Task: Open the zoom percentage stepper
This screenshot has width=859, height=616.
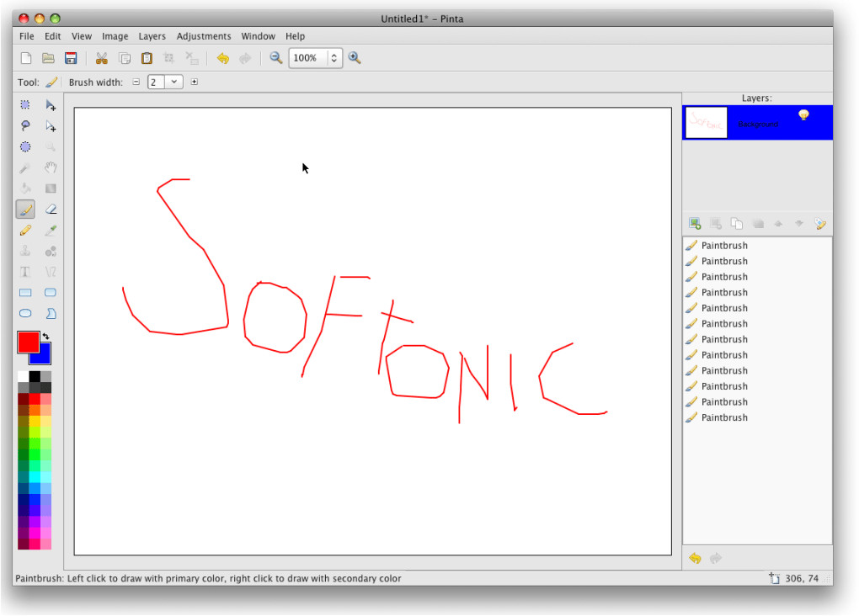Action: [x=334, y=58]
